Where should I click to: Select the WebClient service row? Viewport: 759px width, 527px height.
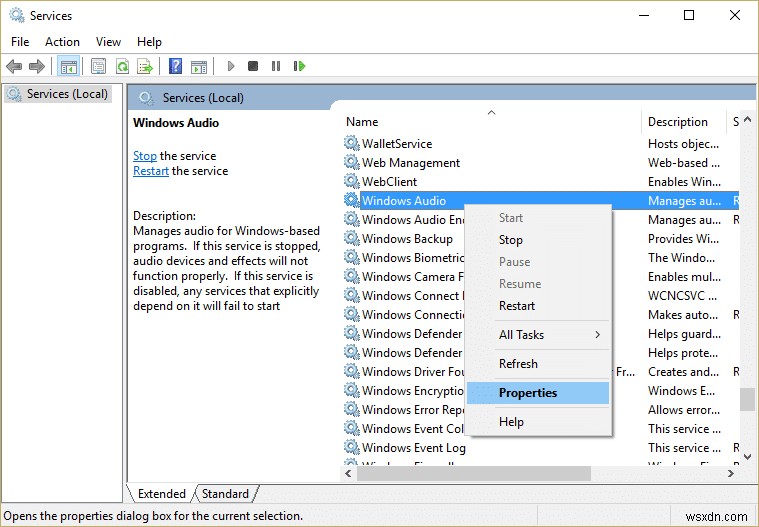tap(541, 181)
